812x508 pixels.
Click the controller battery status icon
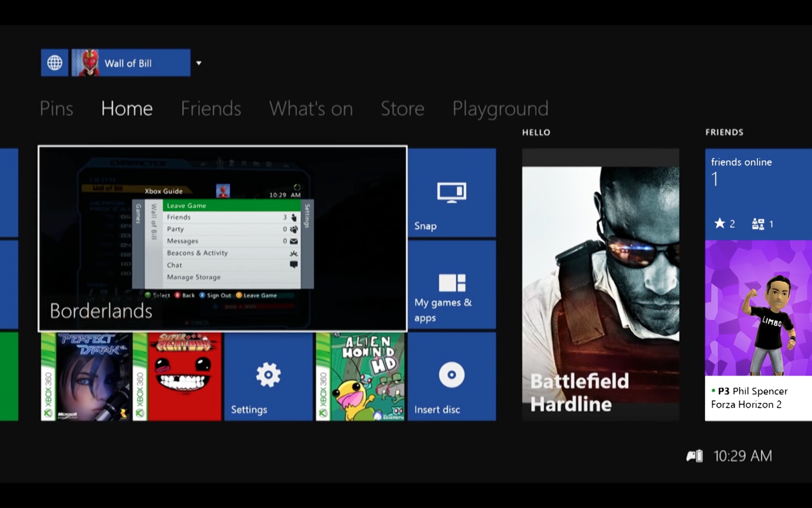pyautogui.click(x=695, y=456)
